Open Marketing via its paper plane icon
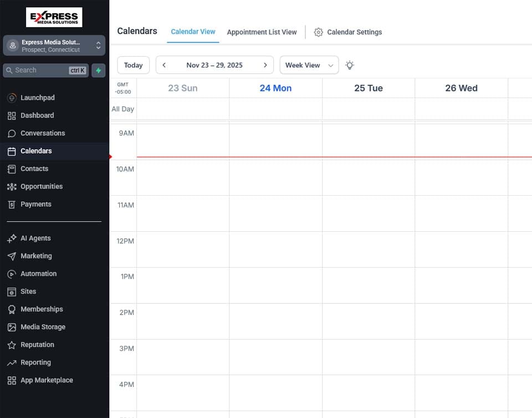 pos(12,256)
